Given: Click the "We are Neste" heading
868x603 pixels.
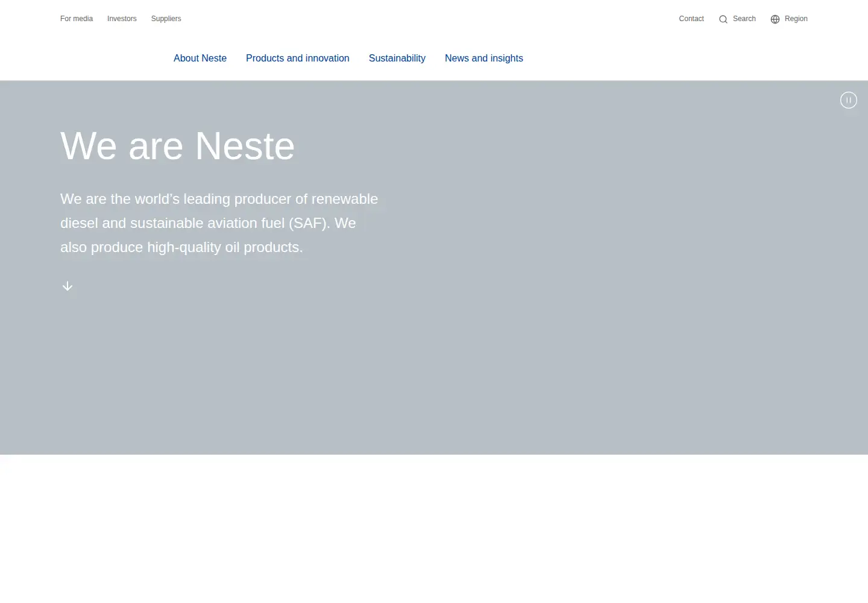Looking at the screenshot, I should pos(178,146).
